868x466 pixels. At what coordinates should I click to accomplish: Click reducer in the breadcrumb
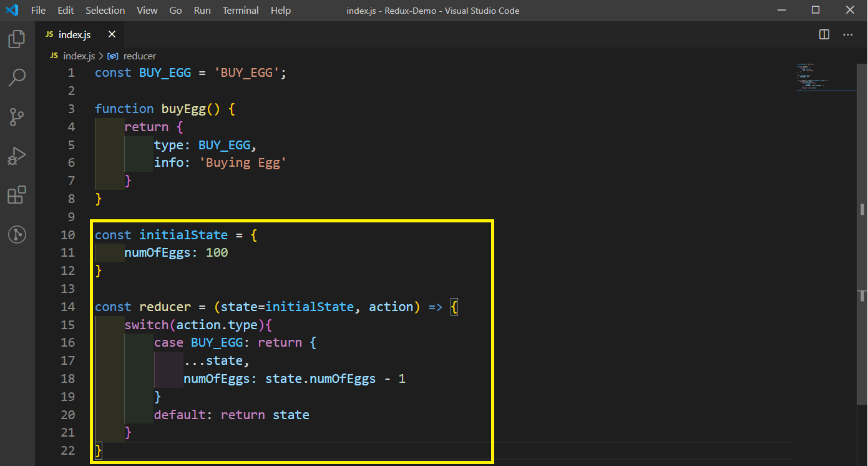point(140,56)
